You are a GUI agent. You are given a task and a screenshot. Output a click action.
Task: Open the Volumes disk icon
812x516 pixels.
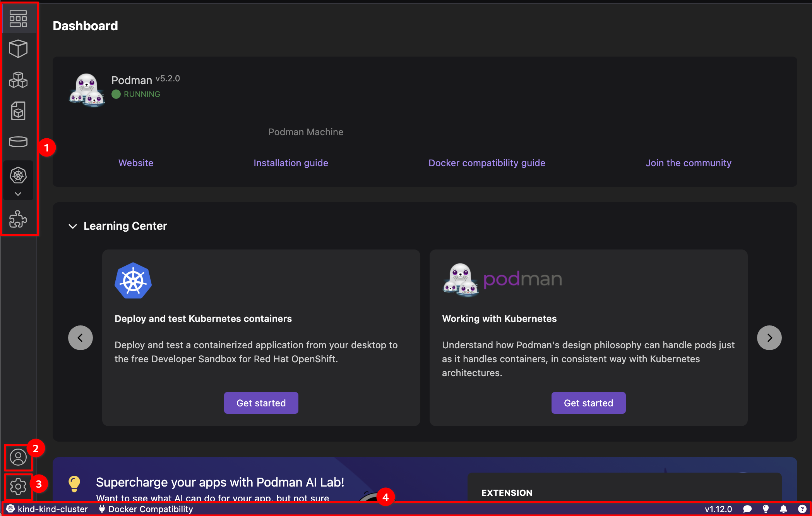click(18, 142)
